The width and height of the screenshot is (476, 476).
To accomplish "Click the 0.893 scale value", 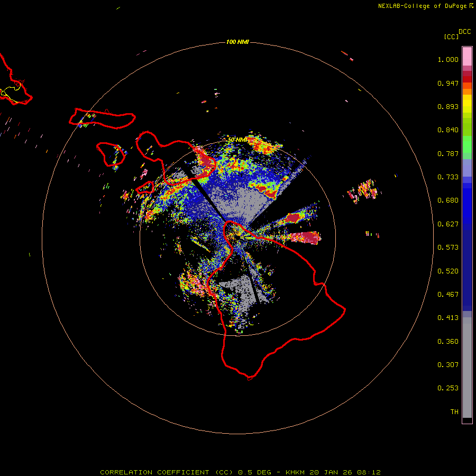I will point(448,106).
